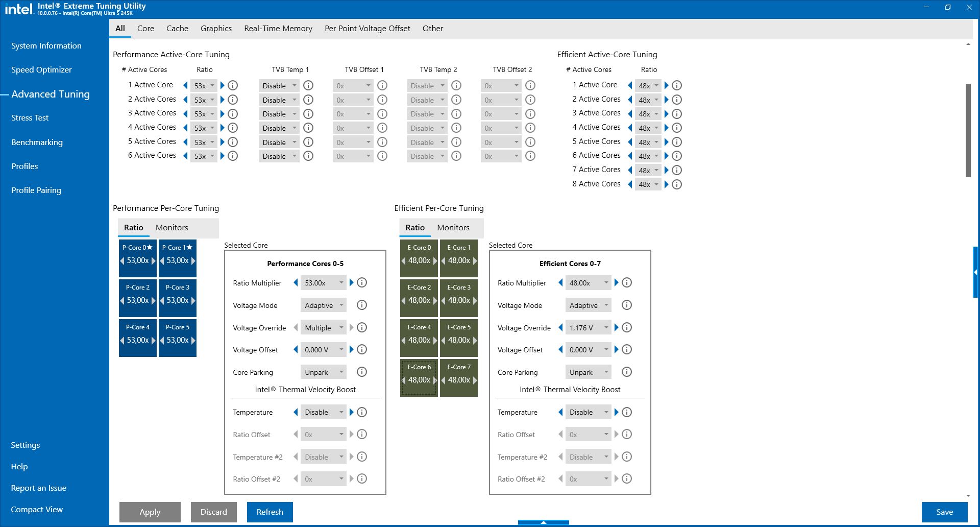This screenshot has width=980, height=527.
Task: Show info for Efficient Cores Voltage Override
Action: click(x=627, y=327)
